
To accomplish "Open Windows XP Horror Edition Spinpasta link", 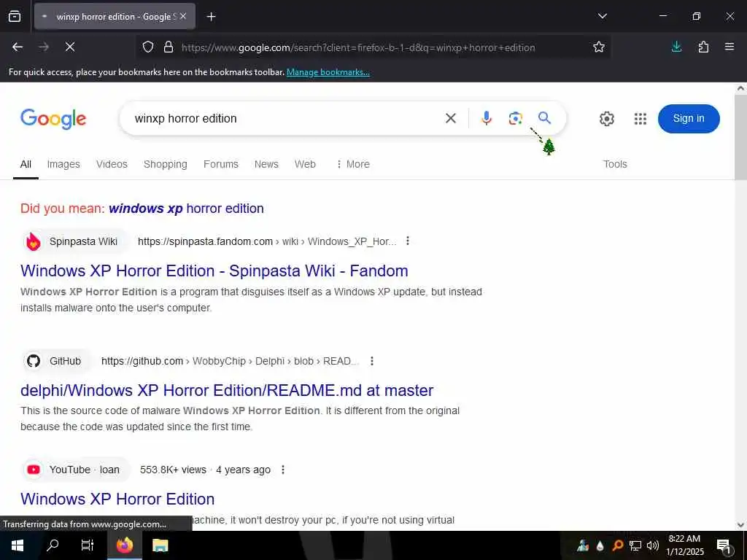I will (x=214, y=271).
